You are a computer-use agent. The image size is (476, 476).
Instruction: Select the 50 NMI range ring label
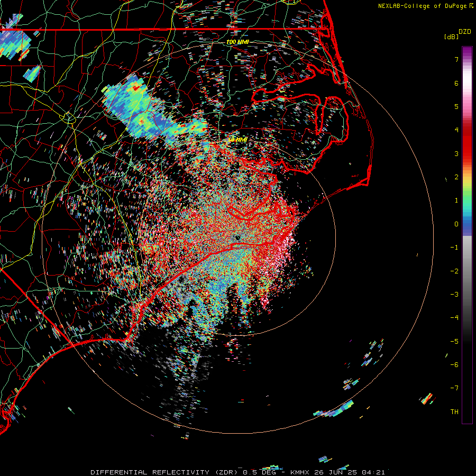click(x=237, y=140)
